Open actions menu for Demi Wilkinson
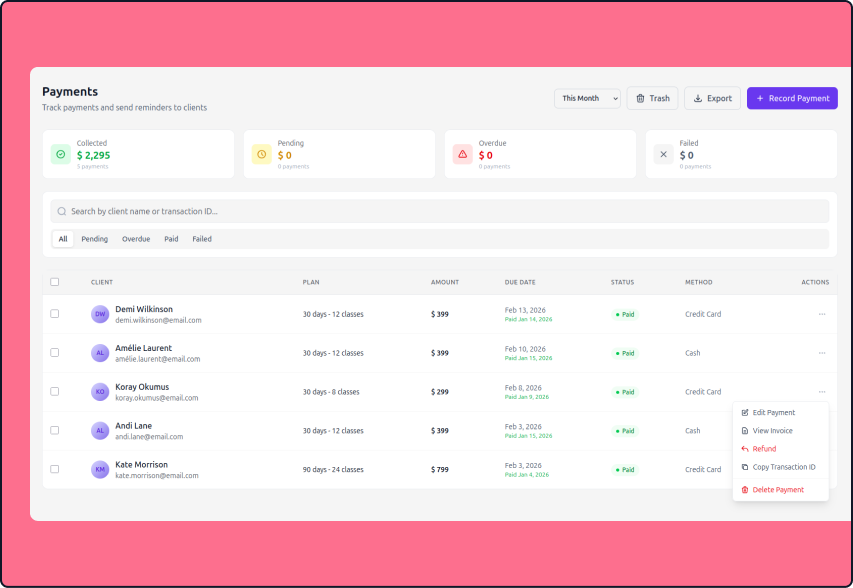Viewport: 853px width, 588px height. point(822,314)
